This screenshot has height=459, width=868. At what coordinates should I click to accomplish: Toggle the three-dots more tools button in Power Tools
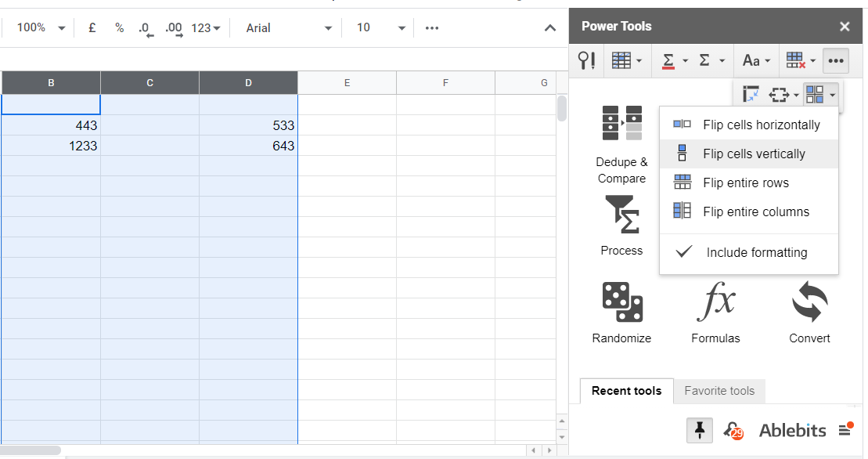click(x=837, y=60)
